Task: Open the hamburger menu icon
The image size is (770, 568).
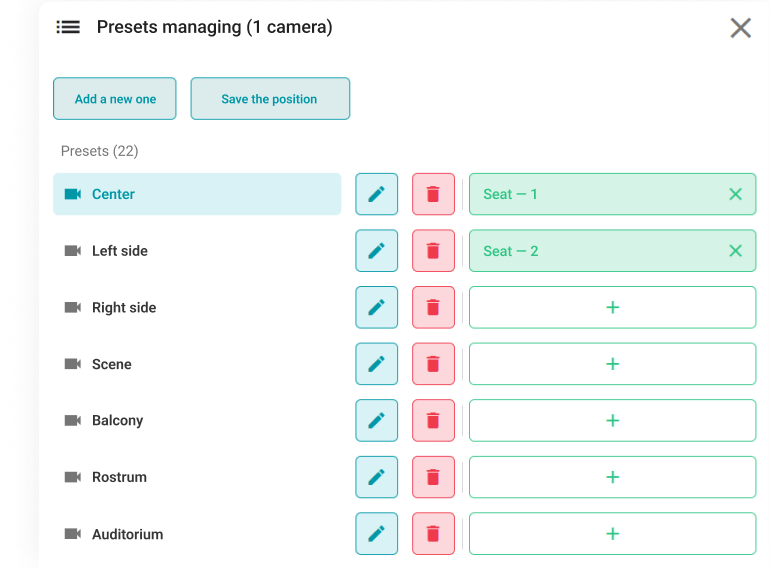Action: click(68, 27)
